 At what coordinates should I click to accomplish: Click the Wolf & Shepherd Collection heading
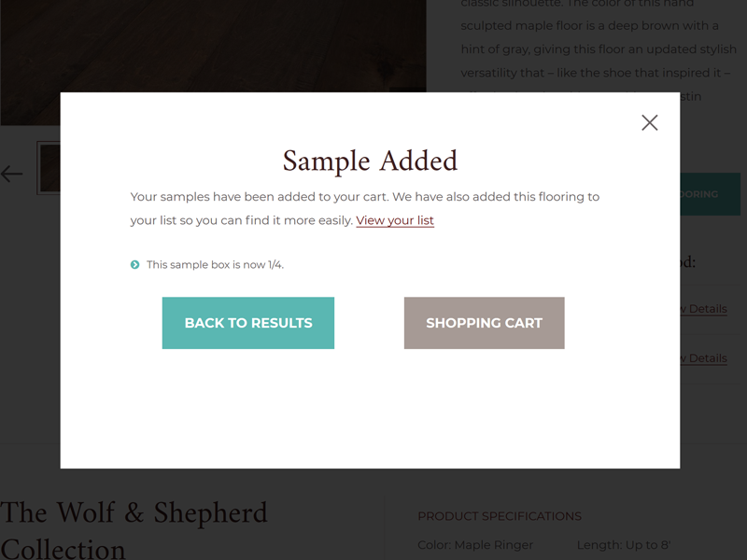pos(134,528)
